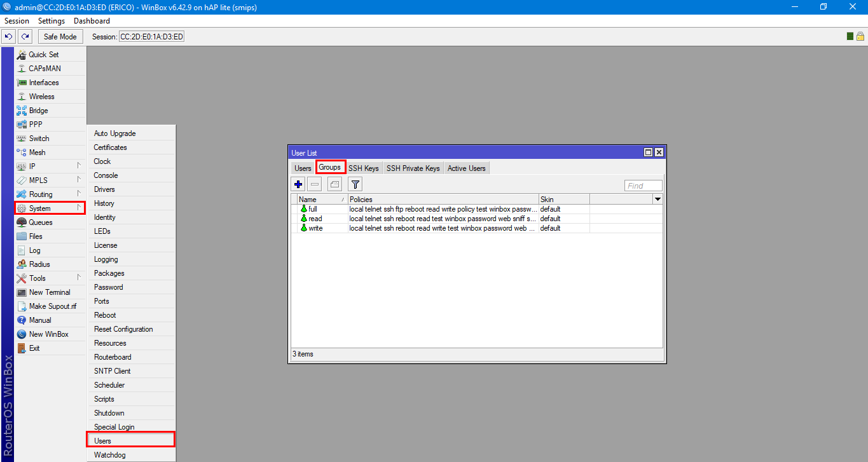Viewport: 868px width, 462px height.
Task: Select Certificates in System submenu
Action: click(x=131, y=147)
